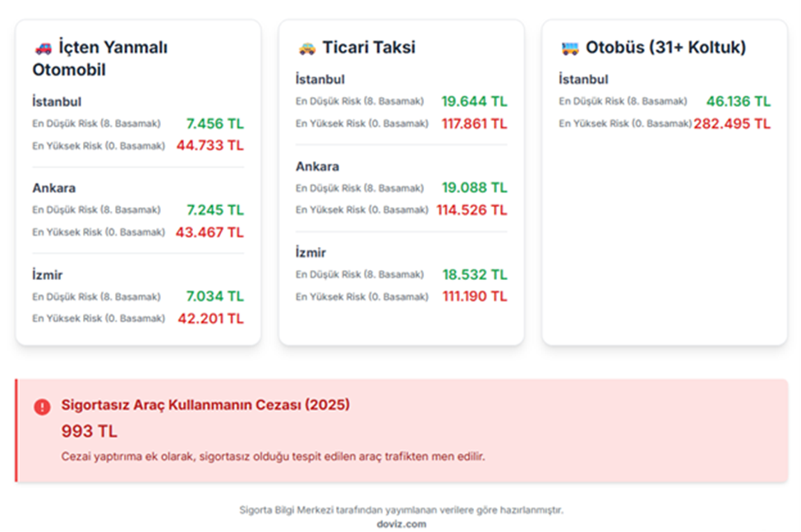The width and height of the screenshot is (801, 532).
Task: Click the 42.201 TL İzmir car price
Action: click(x=210, y=319)
